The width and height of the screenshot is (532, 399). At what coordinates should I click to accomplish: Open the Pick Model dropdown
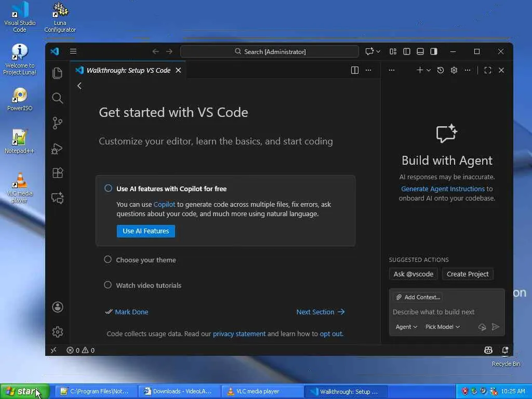443,327
